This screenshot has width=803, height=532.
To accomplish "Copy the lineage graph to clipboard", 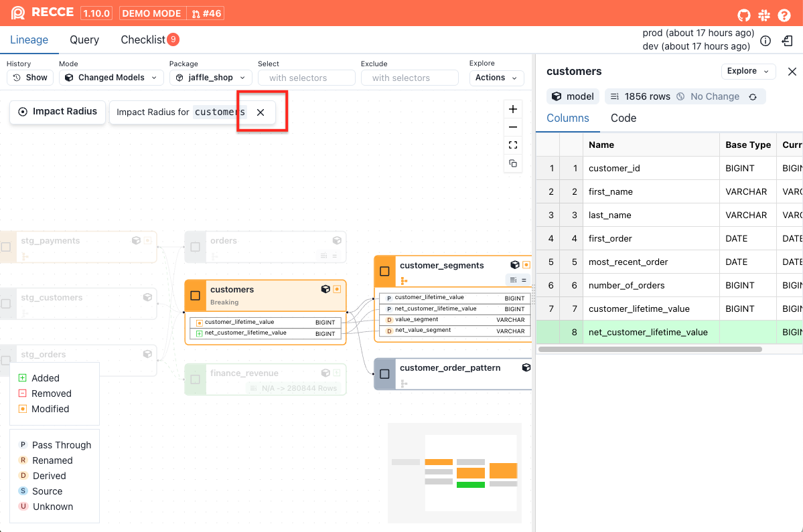I will point(513,163).
